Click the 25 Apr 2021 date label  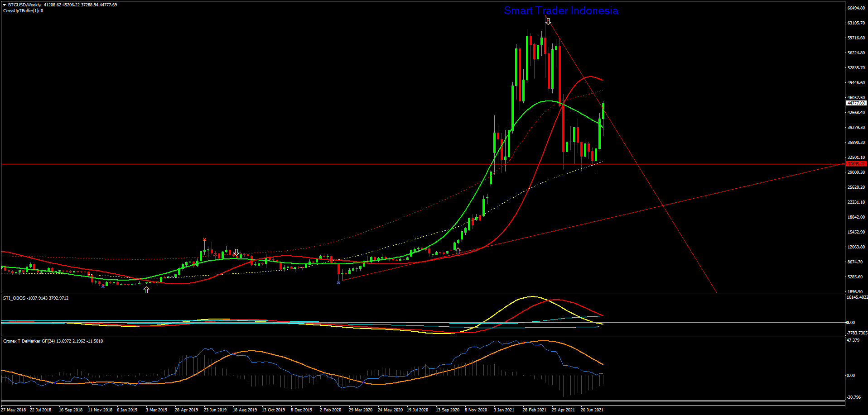(563, 410)
